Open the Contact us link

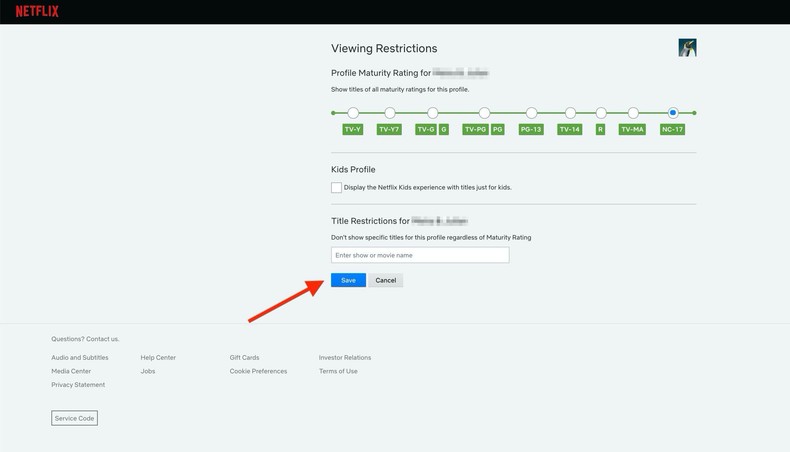pyautogui.click(x=102, y=339)
